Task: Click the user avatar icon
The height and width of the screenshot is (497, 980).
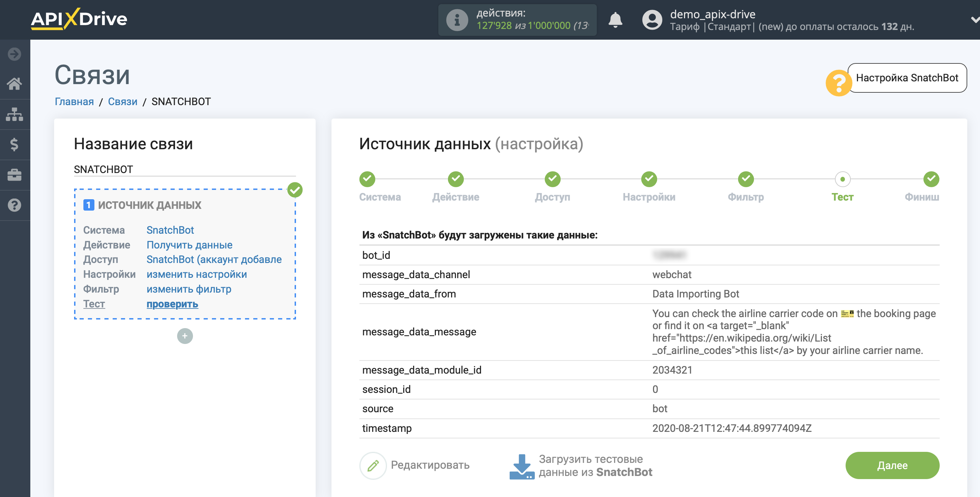Action: (652, 20)
